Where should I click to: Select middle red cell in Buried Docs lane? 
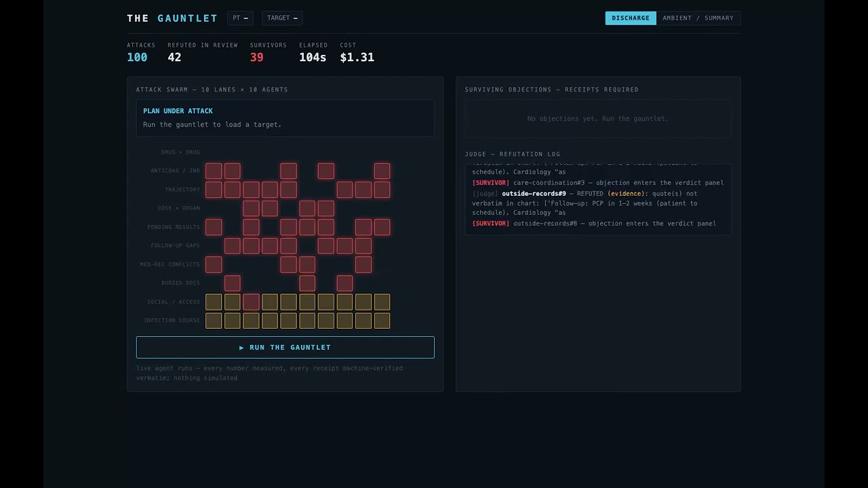pyautogui.click(x=307, y=283)
